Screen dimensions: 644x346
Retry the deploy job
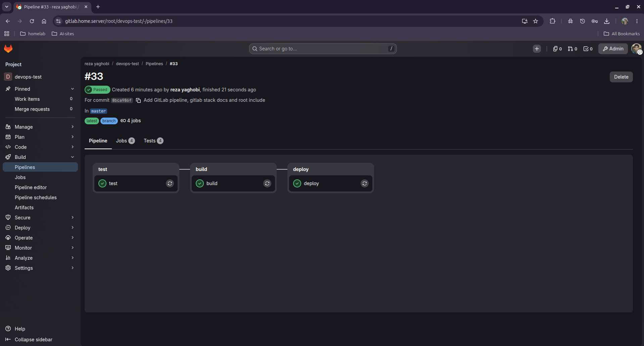365,183
